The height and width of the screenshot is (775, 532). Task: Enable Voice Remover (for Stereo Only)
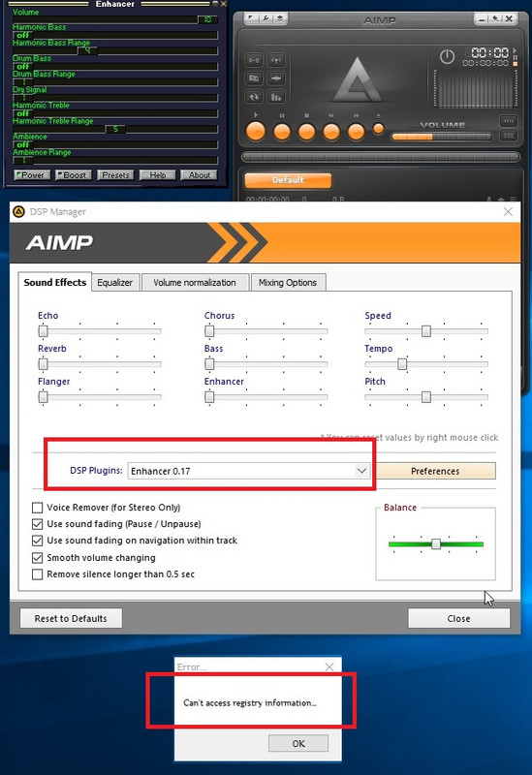point(37,508)
